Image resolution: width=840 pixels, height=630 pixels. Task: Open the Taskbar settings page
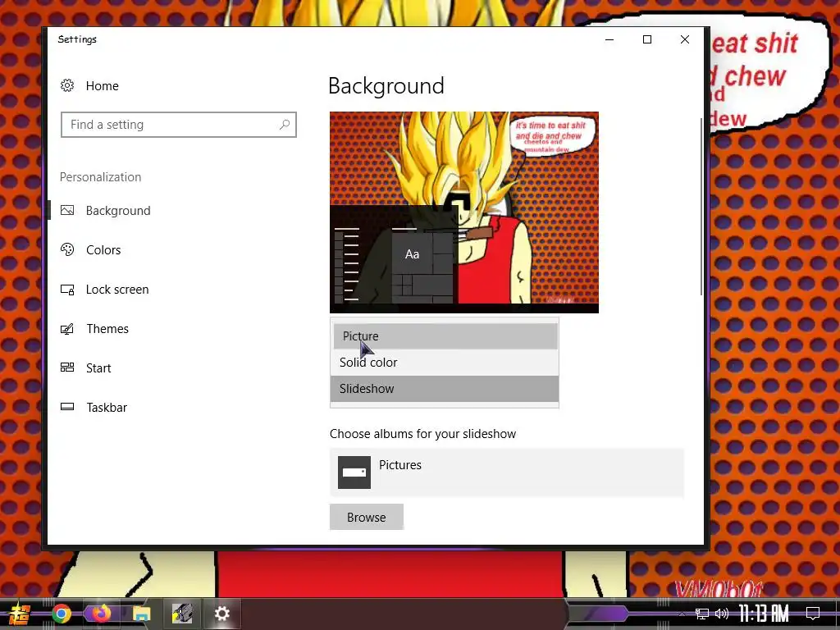[x=107, y=407]
